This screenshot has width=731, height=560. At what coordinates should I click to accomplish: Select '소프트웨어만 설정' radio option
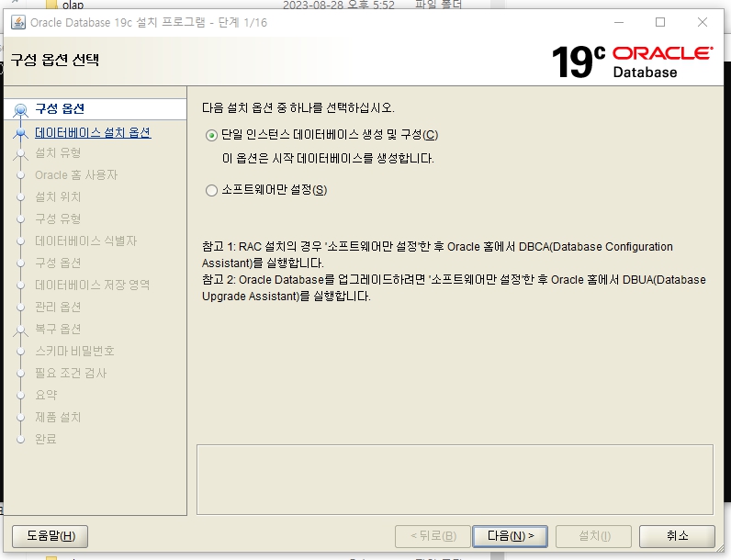tap(211, 190)
